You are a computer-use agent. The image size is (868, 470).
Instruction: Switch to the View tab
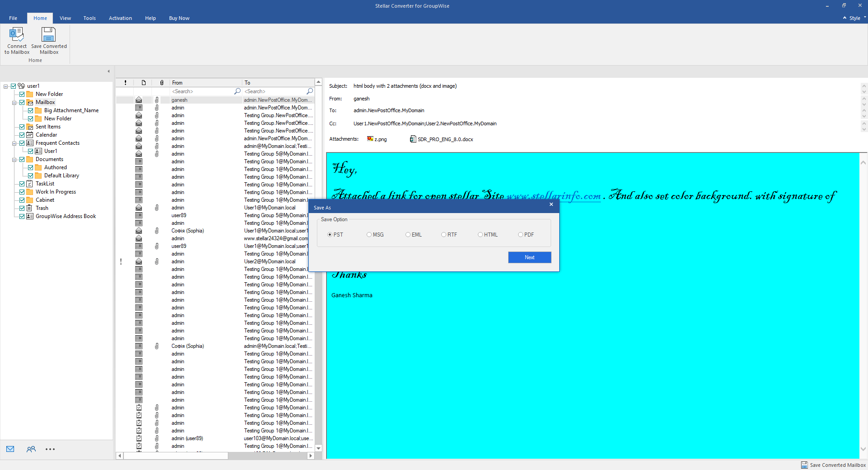pyautogui.click(x=65, y=18)
